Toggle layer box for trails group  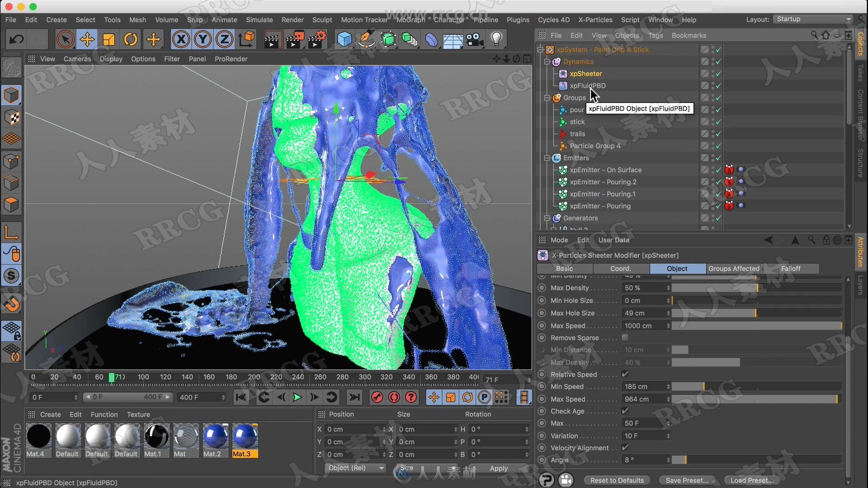[x=705, y=134]
